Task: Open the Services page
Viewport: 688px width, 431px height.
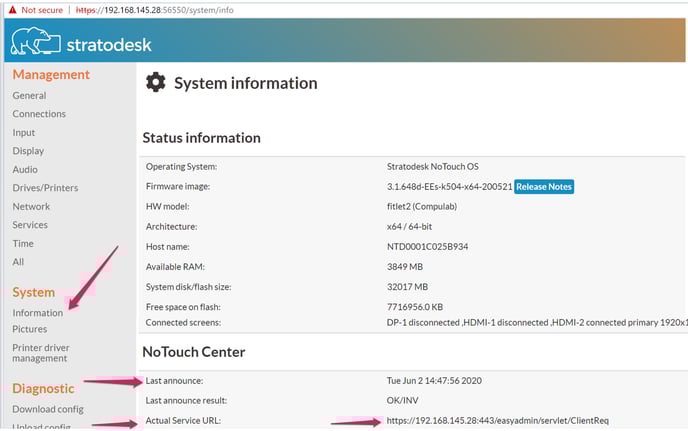Action: (x=30, y=225)
